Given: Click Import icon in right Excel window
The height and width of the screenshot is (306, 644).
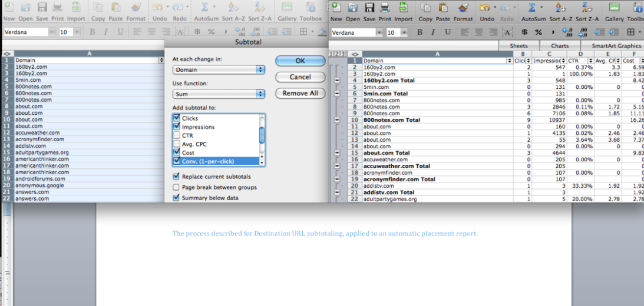Looking at the screenshot, I should 404,8.
